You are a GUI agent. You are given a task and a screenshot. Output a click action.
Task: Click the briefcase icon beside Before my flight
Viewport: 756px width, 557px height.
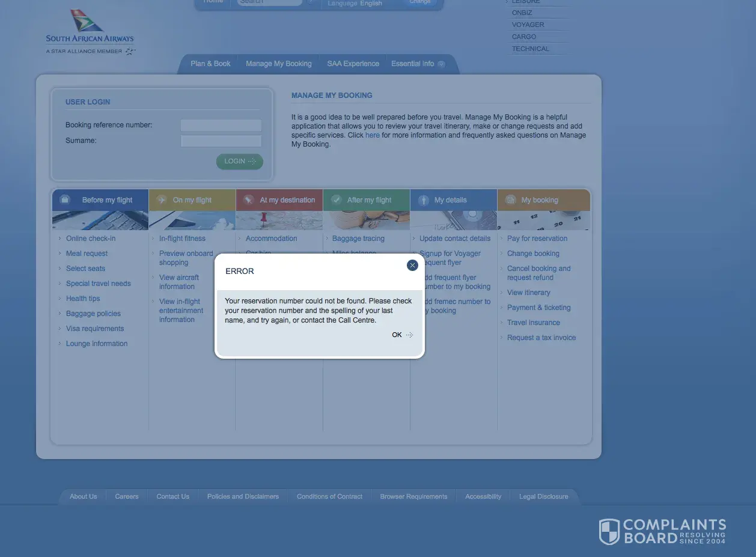[66, 200]
